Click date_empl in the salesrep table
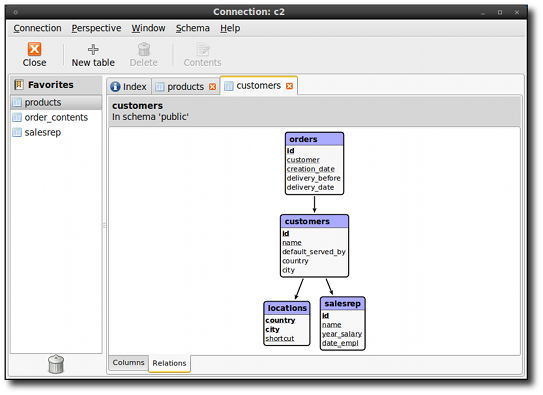The width and height of the screenshot is (543, 395). point(340,343)
